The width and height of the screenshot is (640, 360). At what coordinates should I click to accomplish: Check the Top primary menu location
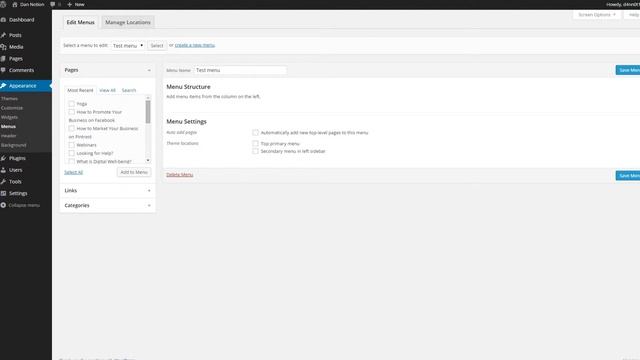coord(255,143)
